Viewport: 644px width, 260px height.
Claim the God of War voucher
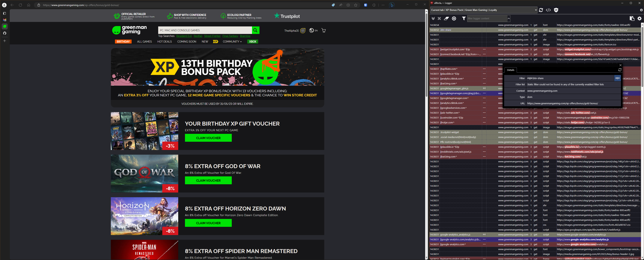208,180
